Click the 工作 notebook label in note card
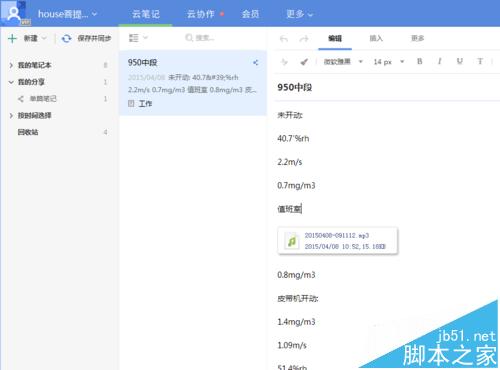Image resolution: width=500 pixels, height=370 pixels. [145, 104]
